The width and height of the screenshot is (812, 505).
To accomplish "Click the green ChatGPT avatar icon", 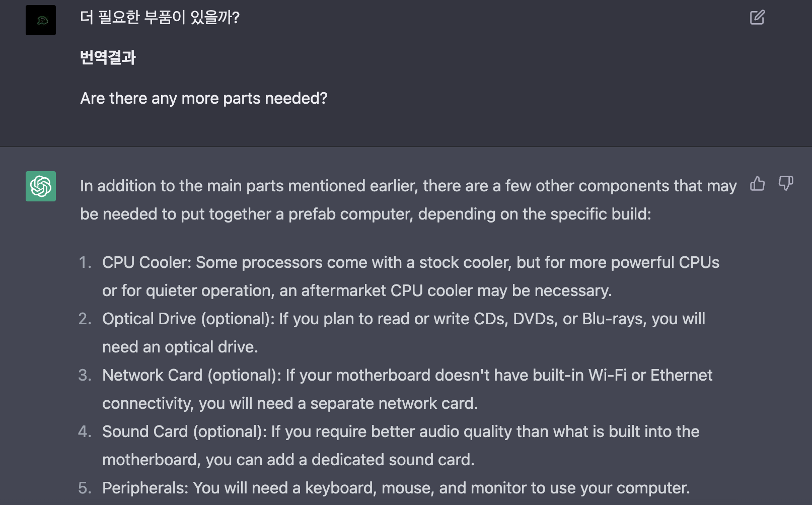I will 40,186.
